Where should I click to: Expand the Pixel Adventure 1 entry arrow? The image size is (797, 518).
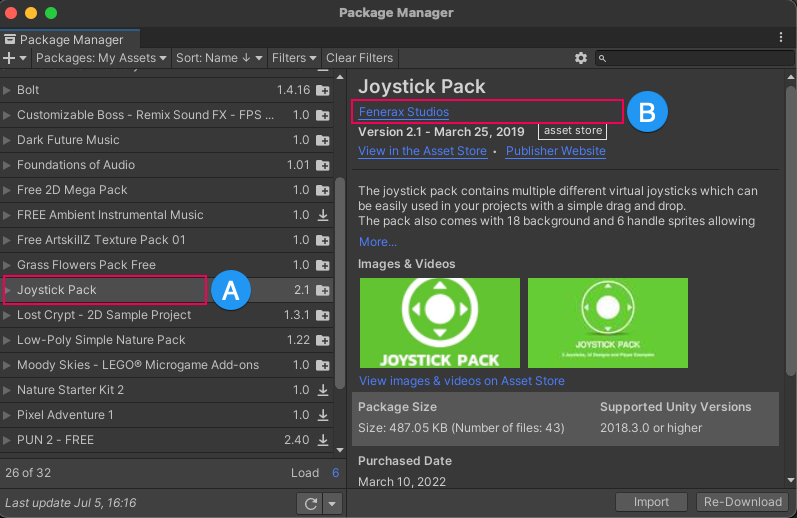8,415
